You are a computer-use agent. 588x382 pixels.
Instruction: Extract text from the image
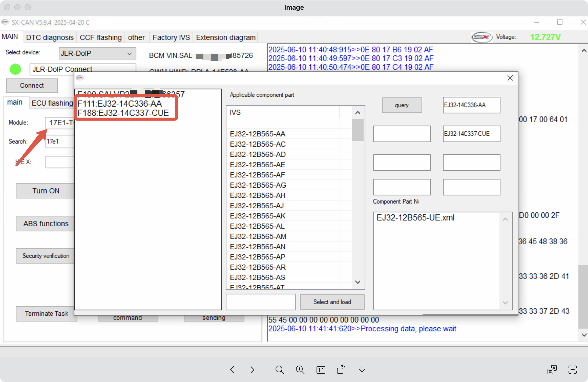pos(572,369)
